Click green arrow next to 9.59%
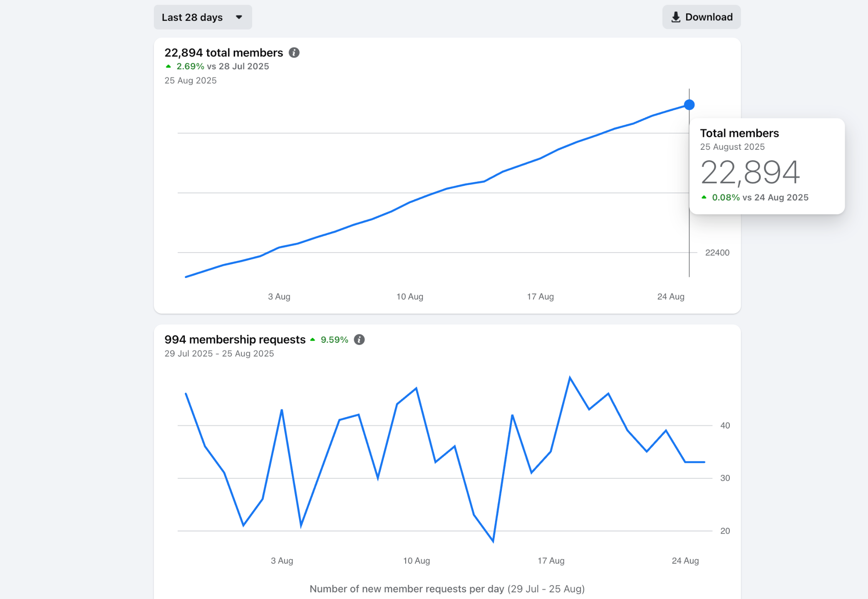The height and width of the screenshot is (599, 868). pos(312,340)
